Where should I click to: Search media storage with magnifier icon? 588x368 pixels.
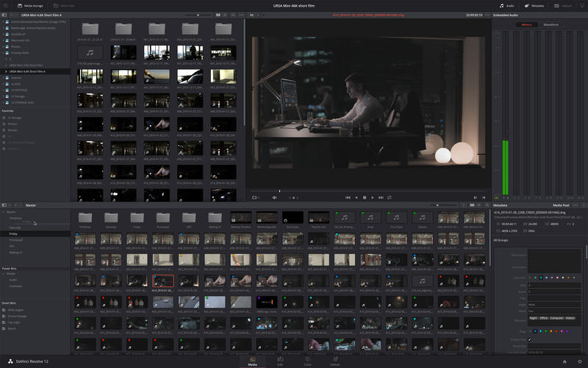(x=233, y=15)
